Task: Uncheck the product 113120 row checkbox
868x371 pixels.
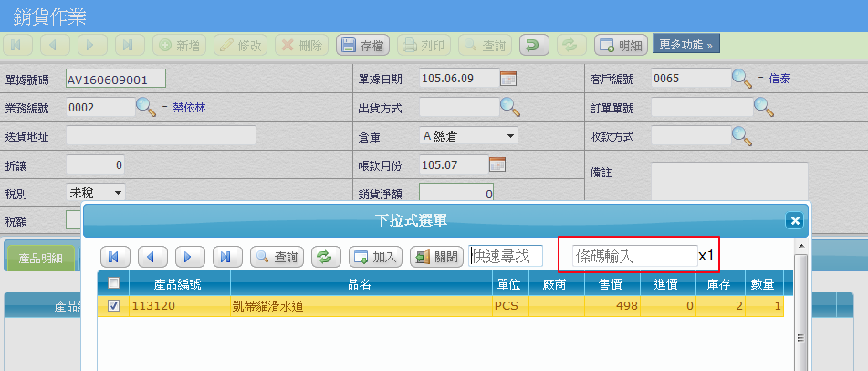Action: coord(113,306)
